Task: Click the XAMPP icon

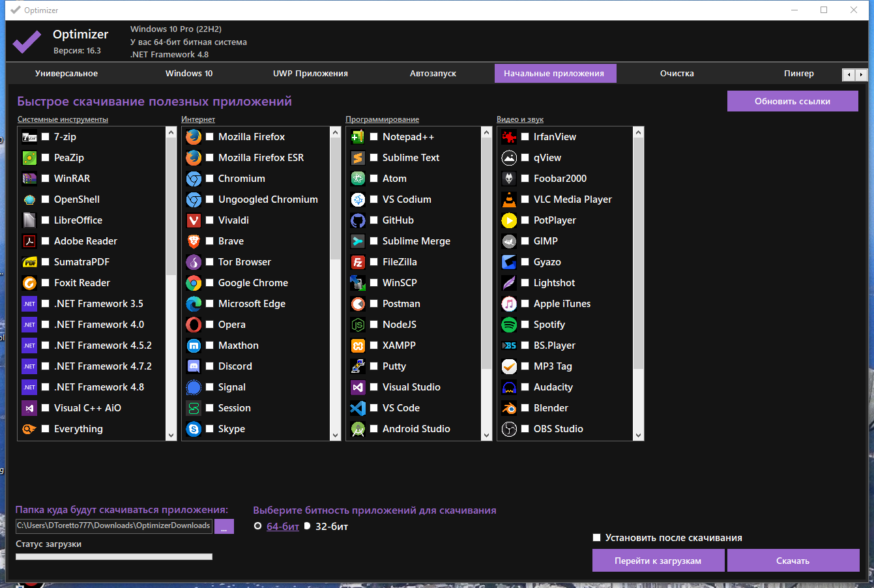Action: pyautogui.click(x=358, y=345)
